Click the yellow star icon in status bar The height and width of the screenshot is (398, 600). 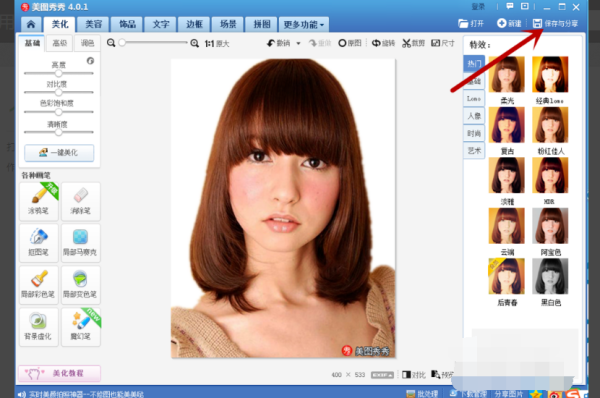point(536,394)
